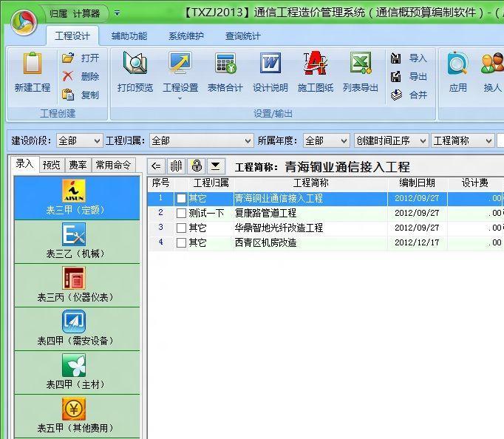Sort by the 编制日期 column header
Image resolution: width=504 pixels, height=439 pixels.
[x=418, y=183]
